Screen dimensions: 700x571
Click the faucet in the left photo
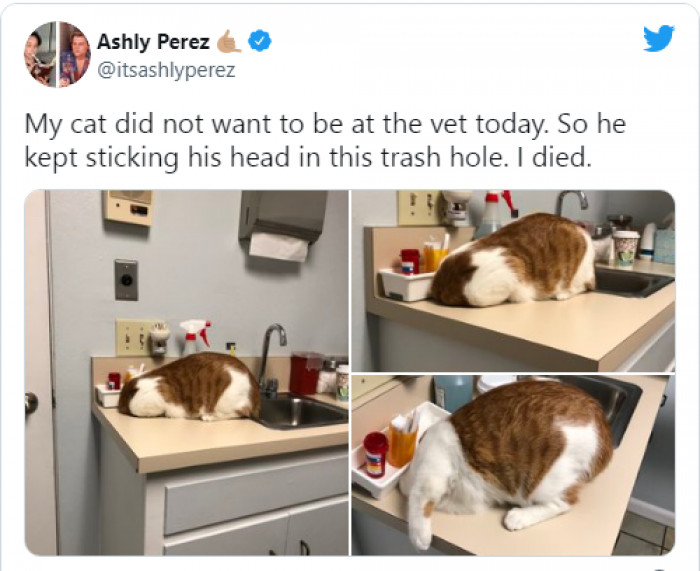coord(271,360)
